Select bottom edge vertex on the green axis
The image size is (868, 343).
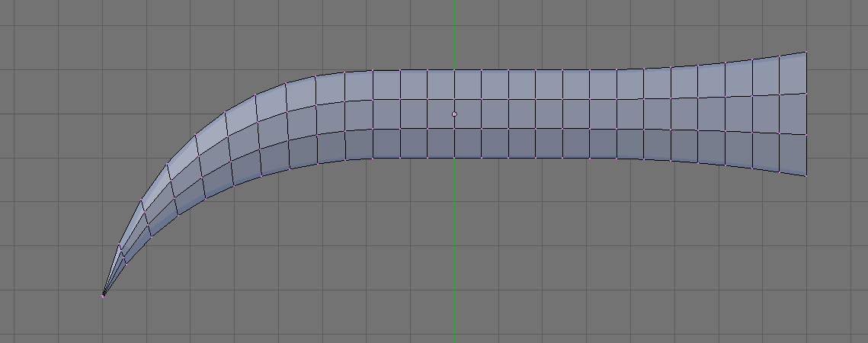(x=454, y=158)
